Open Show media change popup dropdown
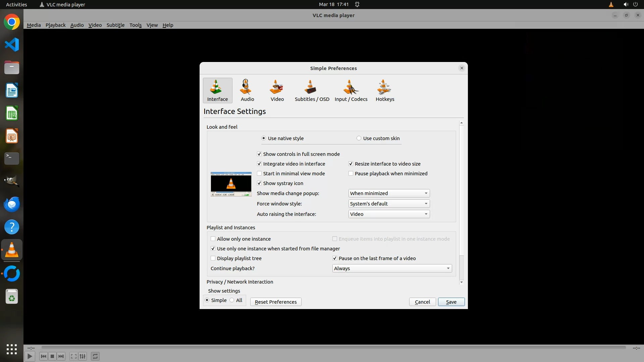The image size is (644, 362). coord(389,193)
